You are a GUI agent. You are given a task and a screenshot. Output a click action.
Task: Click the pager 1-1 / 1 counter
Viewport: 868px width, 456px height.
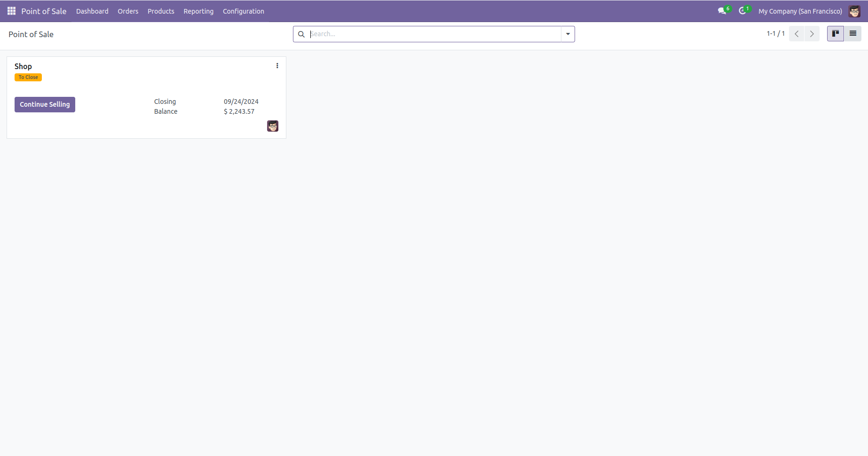click(x=776, y=34)
